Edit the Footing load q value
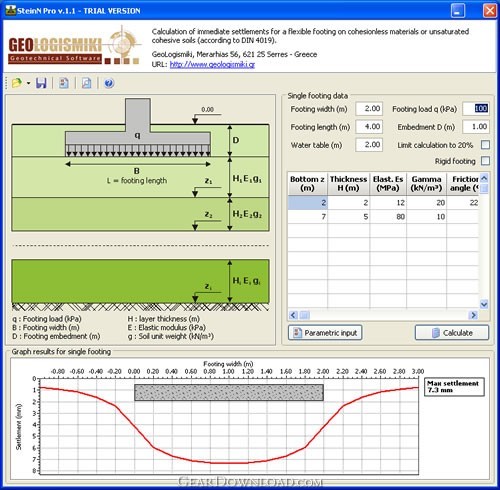The image size is (500, 490). coord(476,109)
